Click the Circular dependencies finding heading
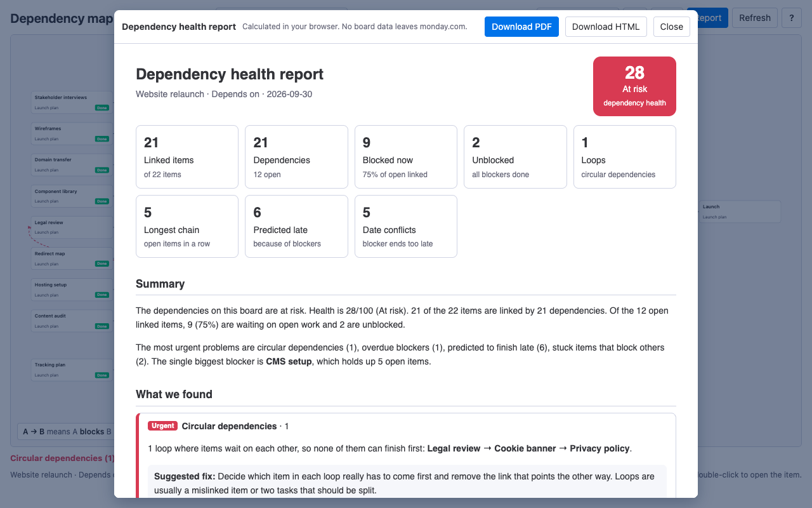 tap(229, 426)
